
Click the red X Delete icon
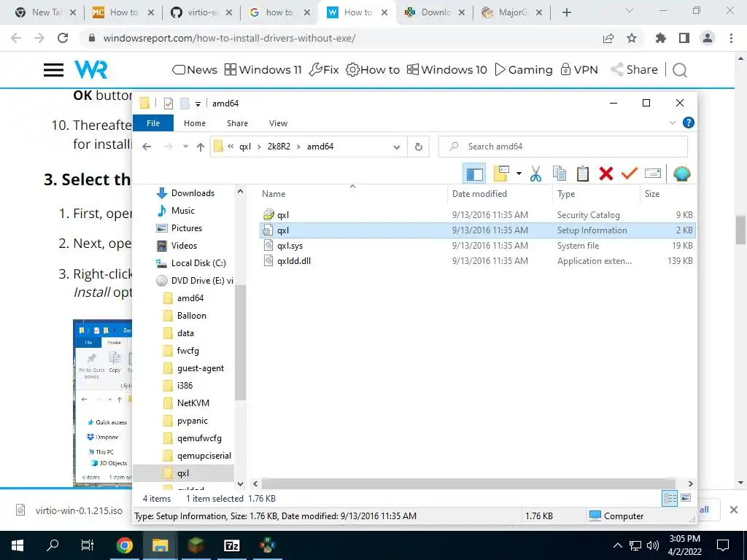(606, 174)
